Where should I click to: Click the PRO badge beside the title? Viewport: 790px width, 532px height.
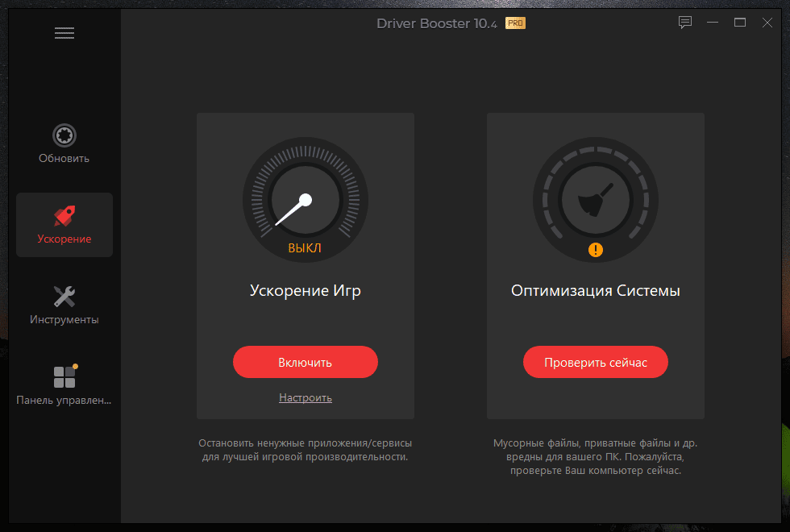[515, 23]
